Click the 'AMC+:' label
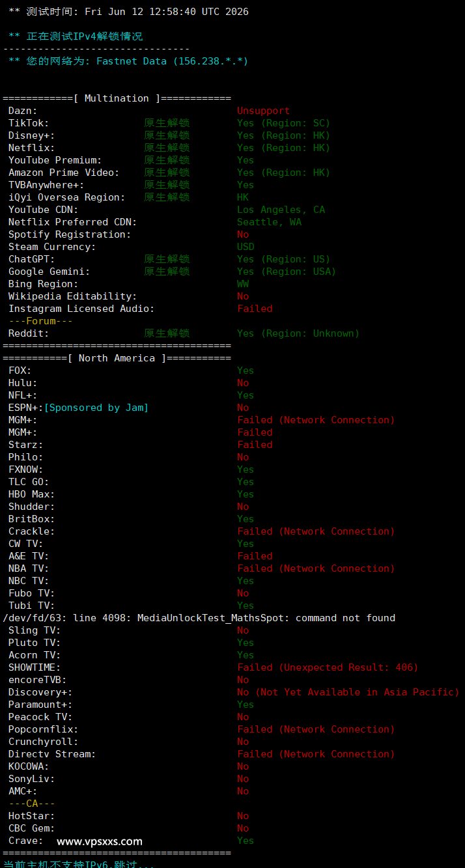The height and width of the screenshot is (868, 465). coord(23,791)
